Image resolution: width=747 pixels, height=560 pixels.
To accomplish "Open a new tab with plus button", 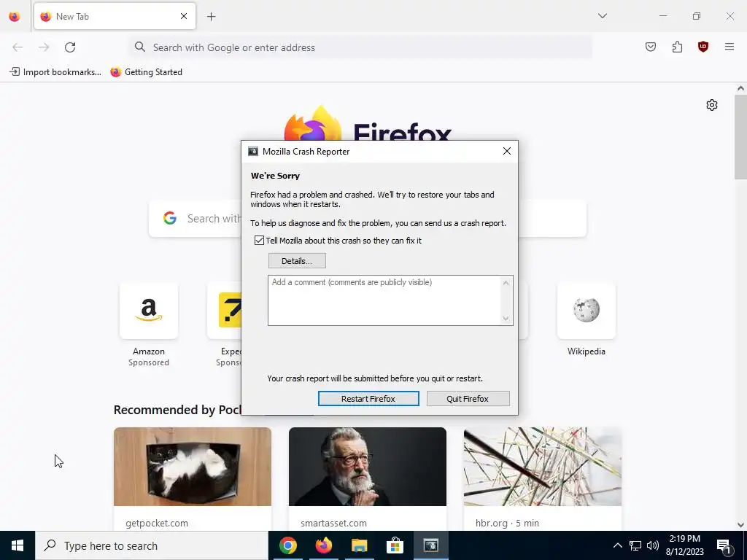I will (211, 17).
